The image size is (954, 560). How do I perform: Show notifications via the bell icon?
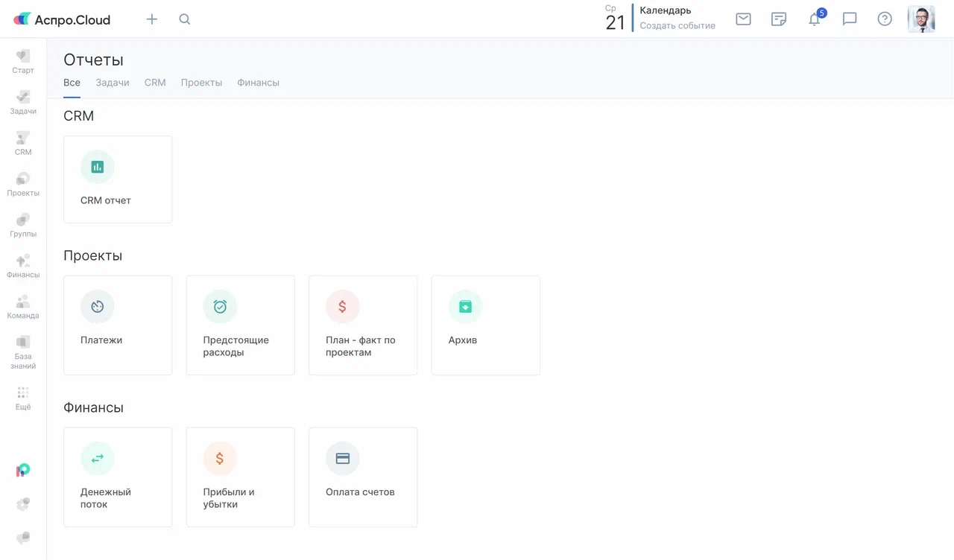click(x=814, y=19)
